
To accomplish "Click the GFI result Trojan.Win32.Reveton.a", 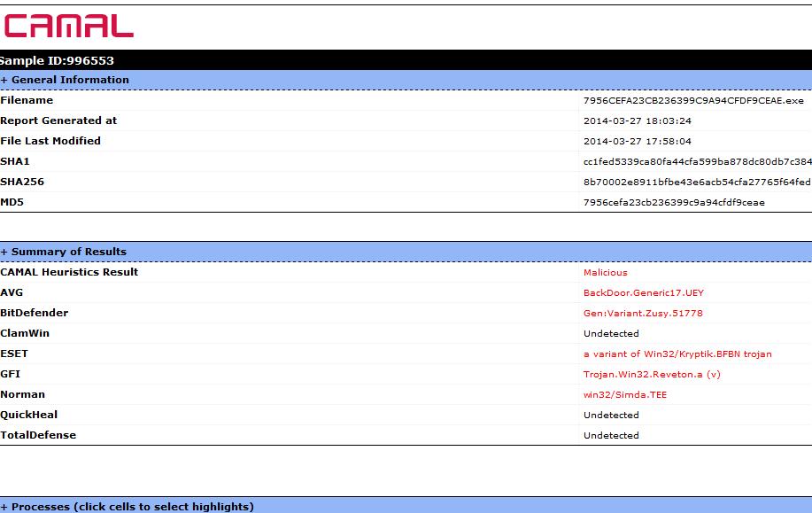I will 652,375.
